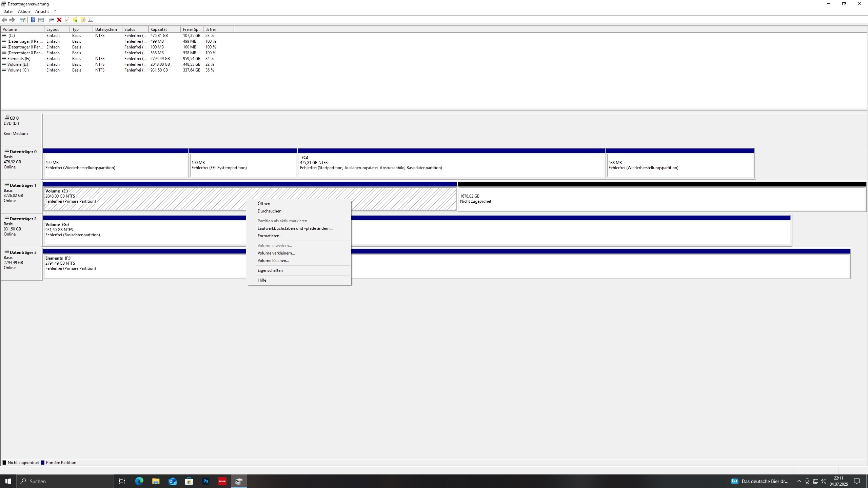Click Formatieren... in the context menu
Image resolution: width=868 pixels, height=488 pixels.
[x=270, y=236]
